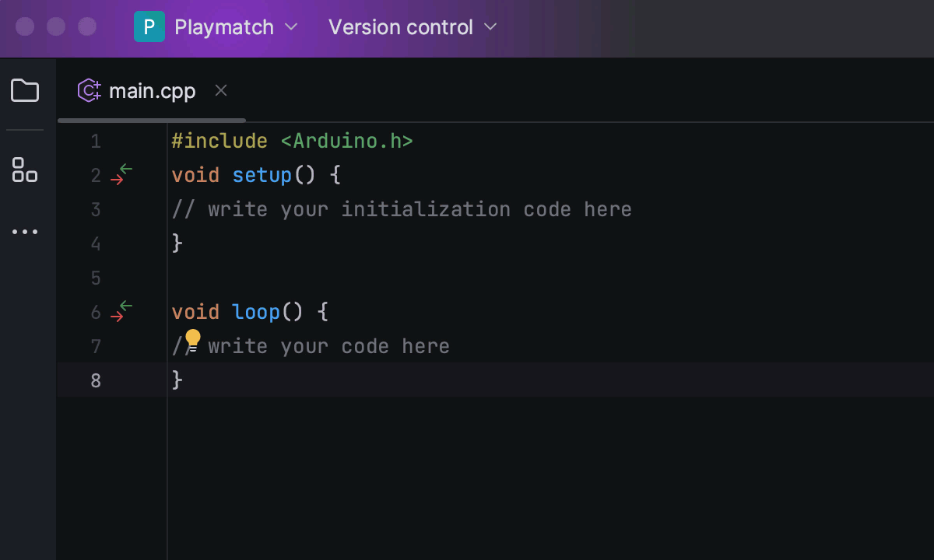Screen dimensions: 934x560
Task: Click the teal Playmatch project avatar icon
Action: click(149, 26)
